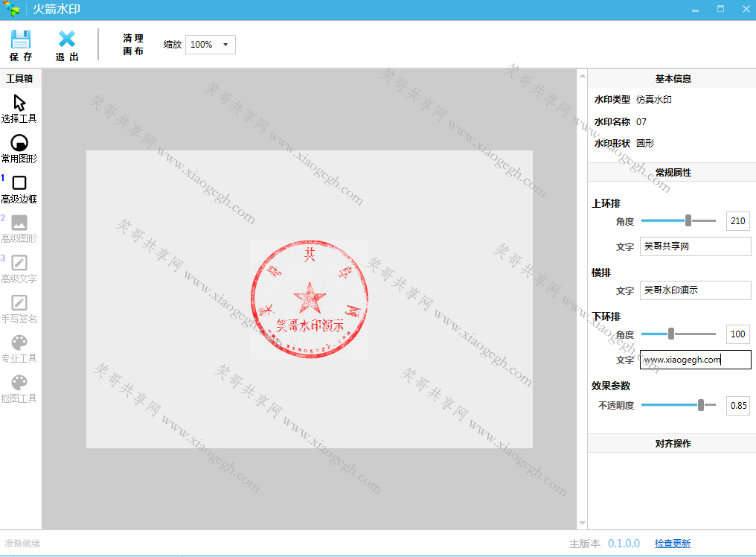Click the 下环排 text field www.xiaogegh.com
Viewport: 756px width, 557px height.
(x=695, y=360)
